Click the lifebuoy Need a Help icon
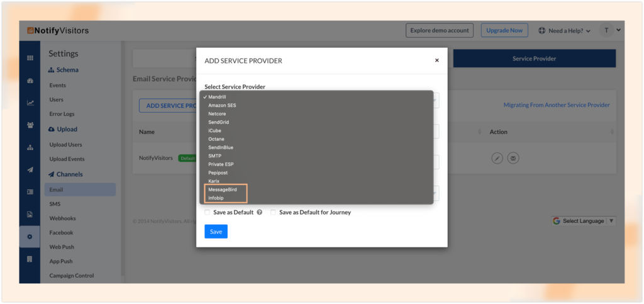This screenshot has height=304, width=644. 541,30
